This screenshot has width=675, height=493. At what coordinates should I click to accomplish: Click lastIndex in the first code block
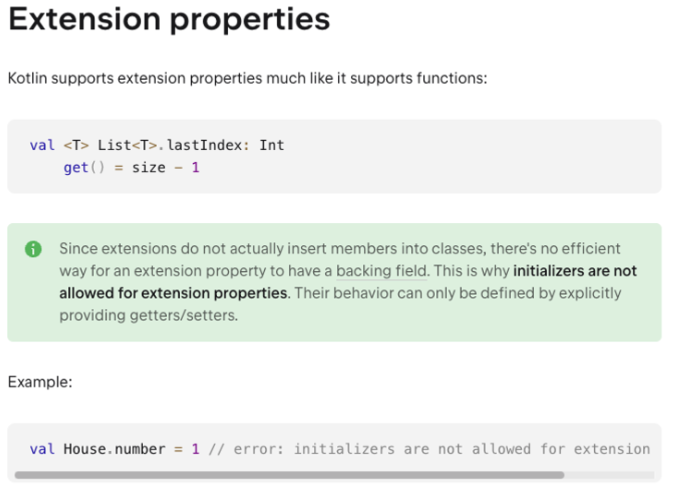click(204, 145)
